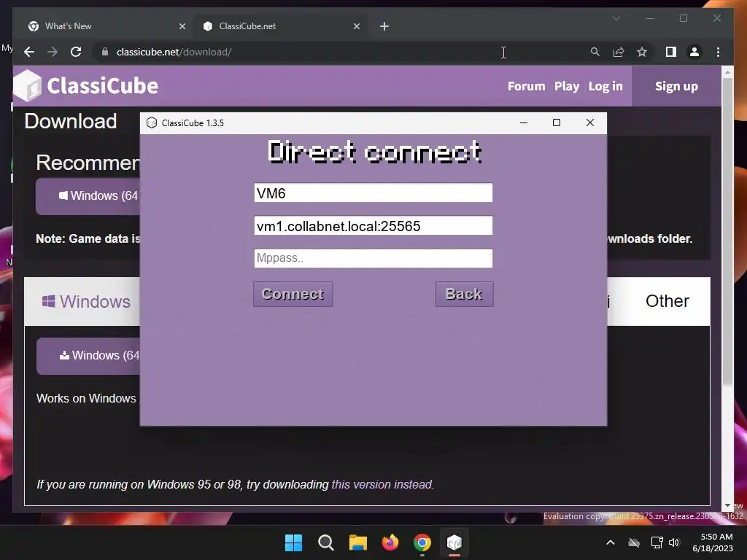Click the recommended Windows (64 download button
Screen dimensions: 747x560
pyautogui.click(x=88, y=196)
